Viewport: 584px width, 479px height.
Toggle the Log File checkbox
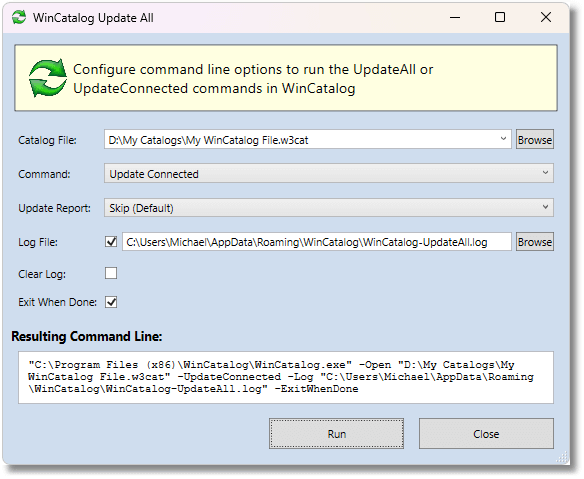click(111, 242)
